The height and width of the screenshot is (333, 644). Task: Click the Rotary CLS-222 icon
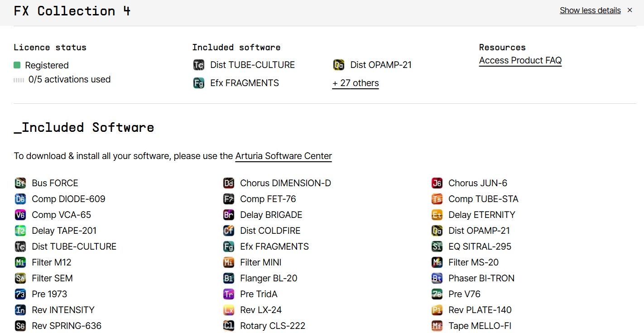point(229,326)
